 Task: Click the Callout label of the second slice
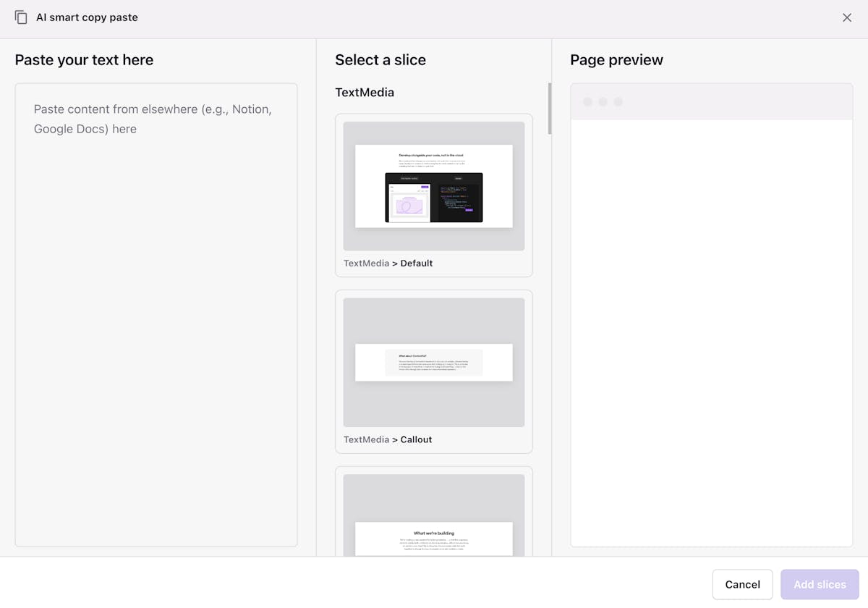click(417, 439)
